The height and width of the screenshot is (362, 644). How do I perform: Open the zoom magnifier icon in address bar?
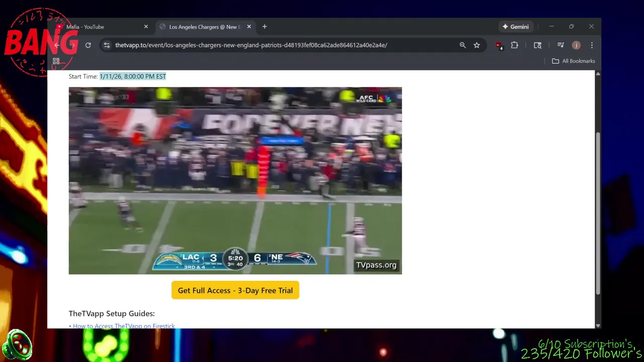click(x=462, y=45)
